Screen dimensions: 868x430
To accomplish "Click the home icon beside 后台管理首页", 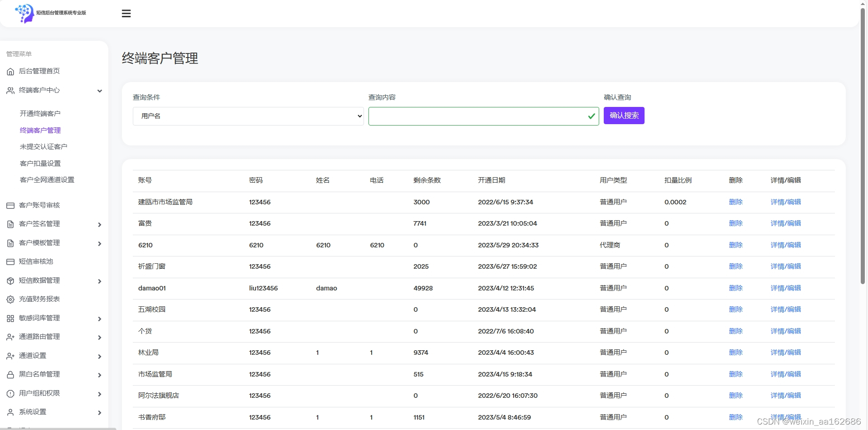I will 10,72.
